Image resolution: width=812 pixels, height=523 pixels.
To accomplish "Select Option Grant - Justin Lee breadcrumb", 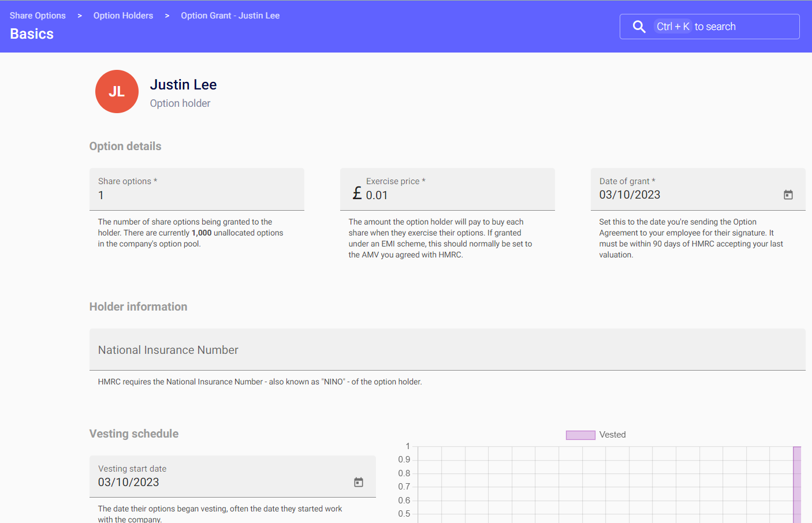I will coord(230,16).
